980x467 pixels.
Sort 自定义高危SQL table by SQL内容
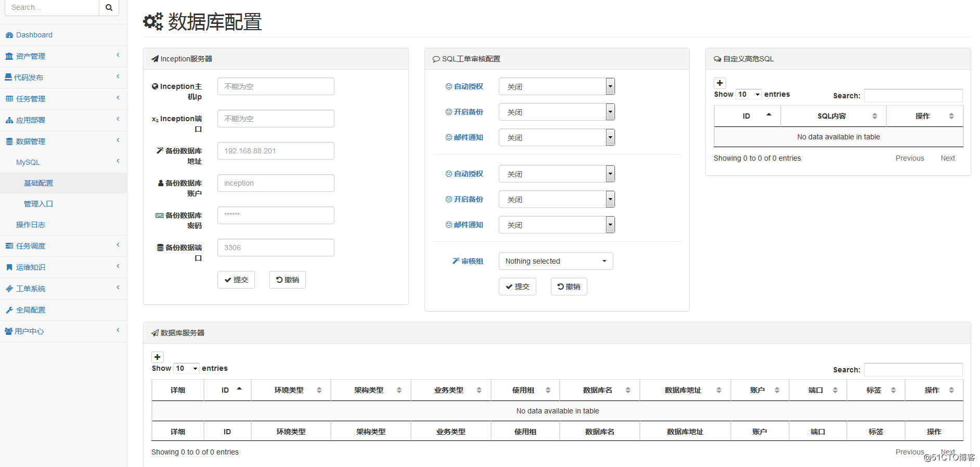point(833,116)
